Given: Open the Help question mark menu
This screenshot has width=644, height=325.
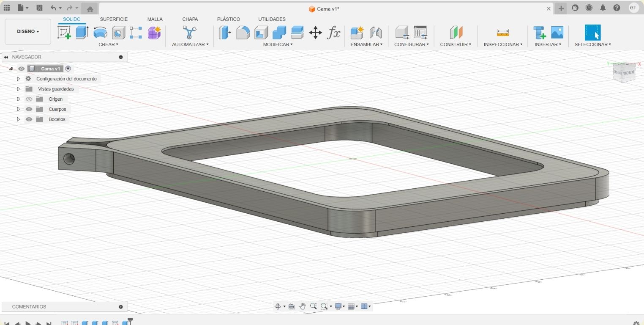Looking at the screenshot, I should [617, 8].
